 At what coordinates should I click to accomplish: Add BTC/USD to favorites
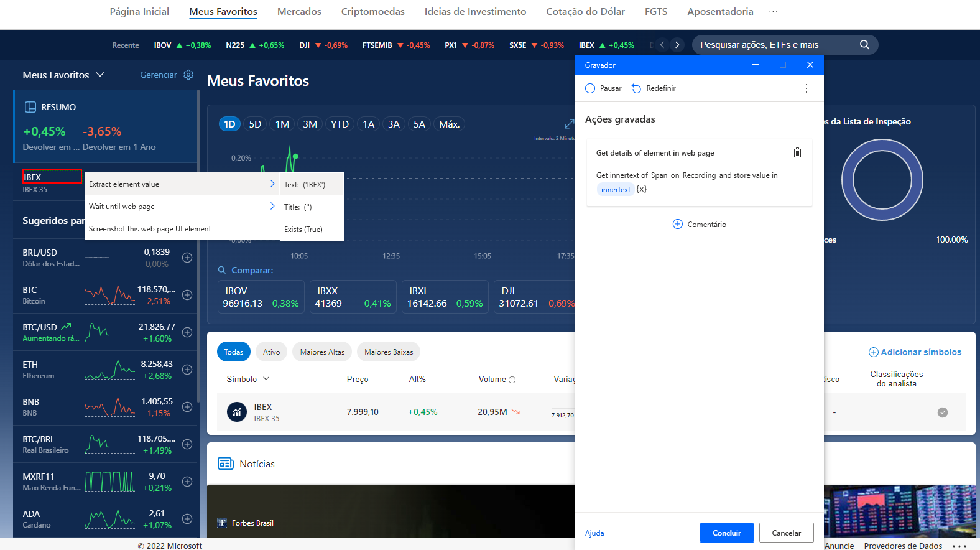(187, 332)
